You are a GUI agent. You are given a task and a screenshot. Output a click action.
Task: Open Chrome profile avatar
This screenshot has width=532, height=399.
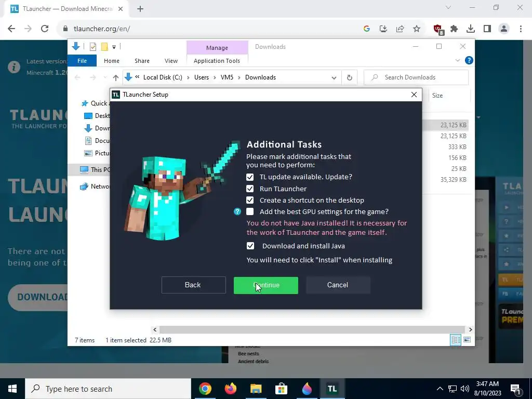(x=504, y=29)
